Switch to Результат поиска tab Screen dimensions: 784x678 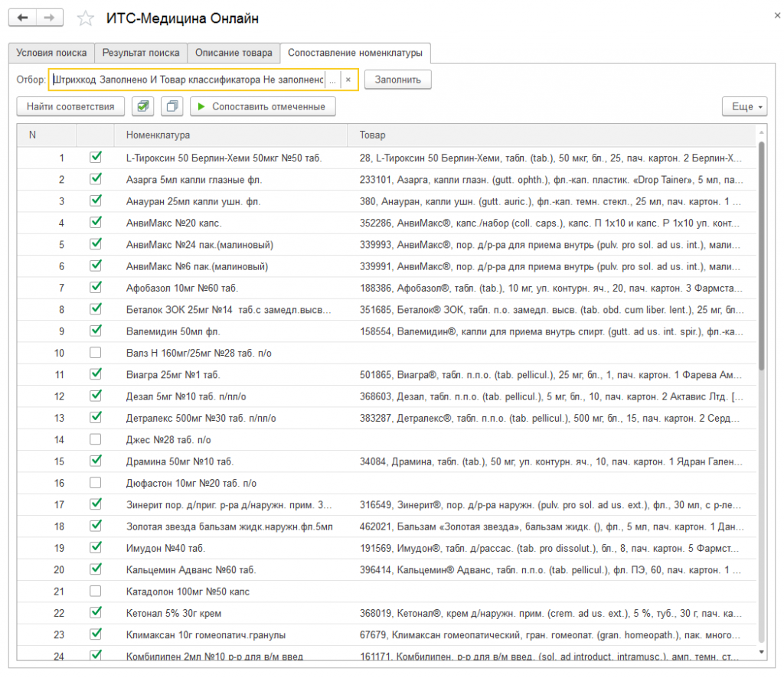pos(141,53)
